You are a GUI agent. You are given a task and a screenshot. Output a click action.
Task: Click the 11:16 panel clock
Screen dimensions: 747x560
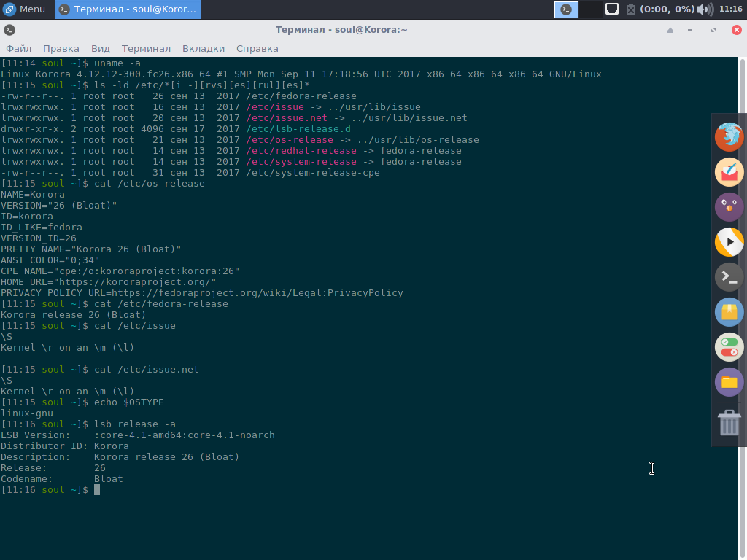tap(731, 9)
